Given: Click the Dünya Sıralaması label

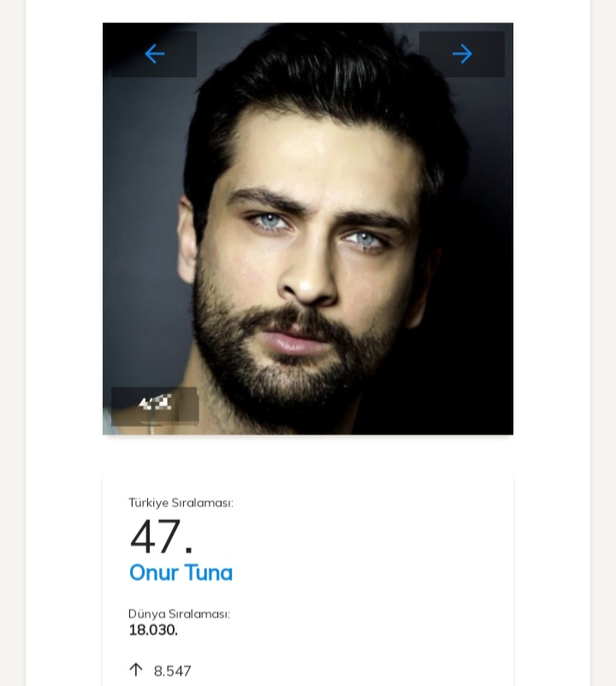Looking at the screenshot, I should 179,613.
